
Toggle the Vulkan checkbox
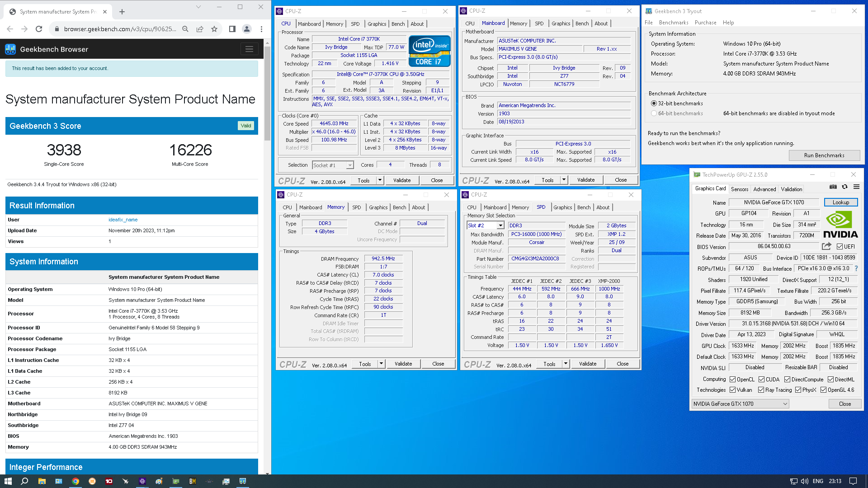coord(732,390)
